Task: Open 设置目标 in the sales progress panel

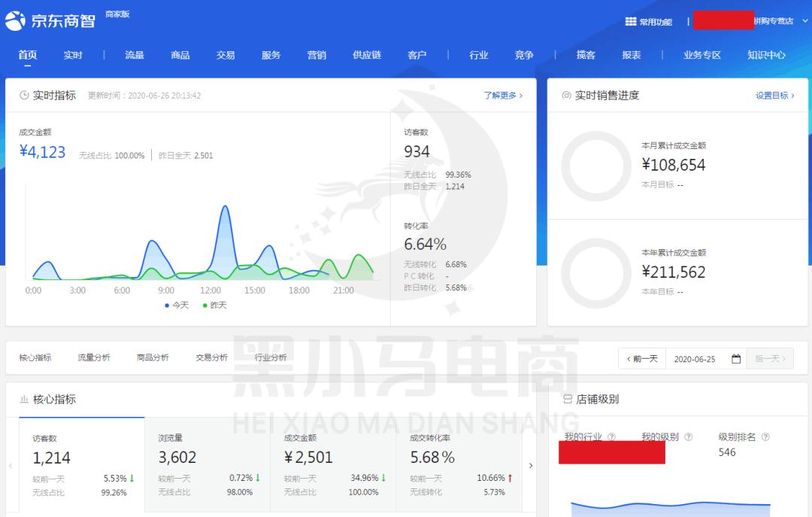Action: tap(772, 96)
